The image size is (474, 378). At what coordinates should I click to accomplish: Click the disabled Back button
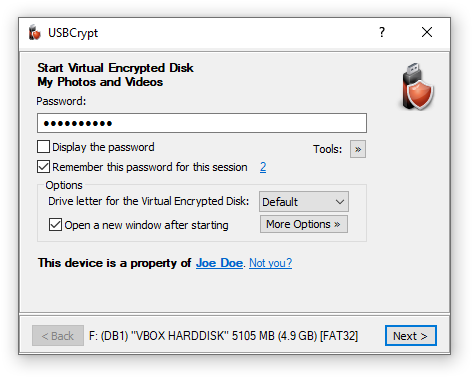58,336
